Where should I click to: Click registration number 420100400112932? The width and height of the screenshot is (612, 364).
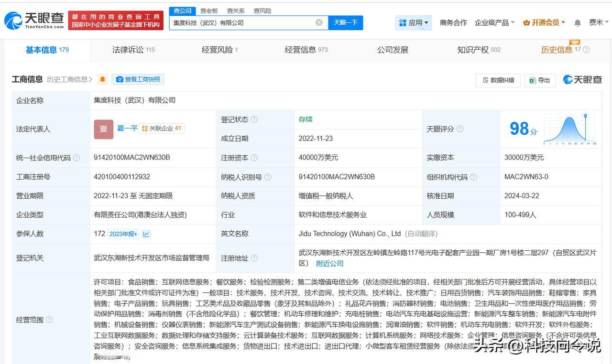(122, 177)
